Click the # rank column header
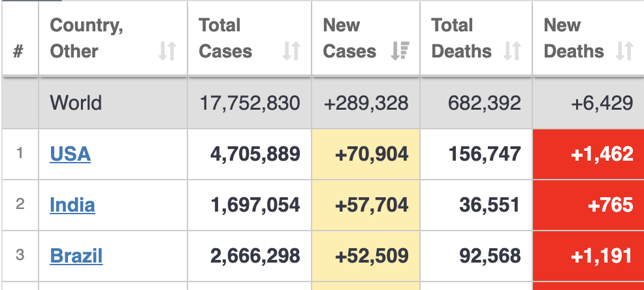 [18, 51]
